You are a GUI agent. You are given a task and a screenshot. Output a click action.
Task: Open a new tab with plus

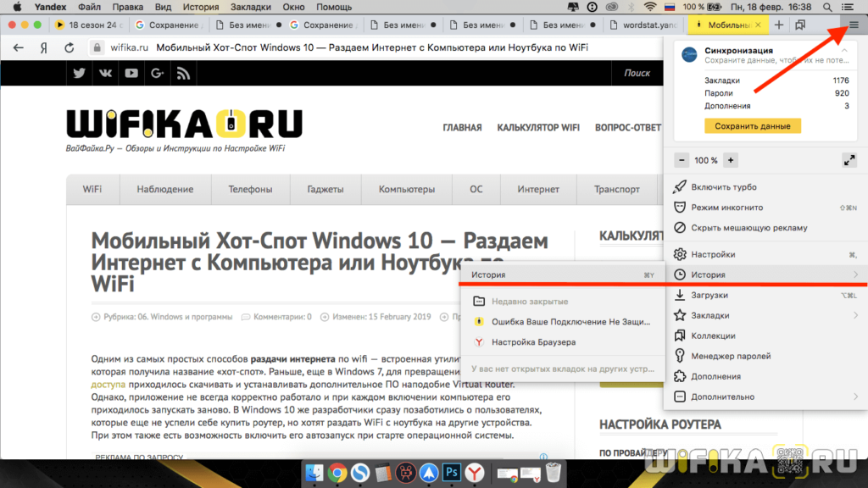pos(779,25)
